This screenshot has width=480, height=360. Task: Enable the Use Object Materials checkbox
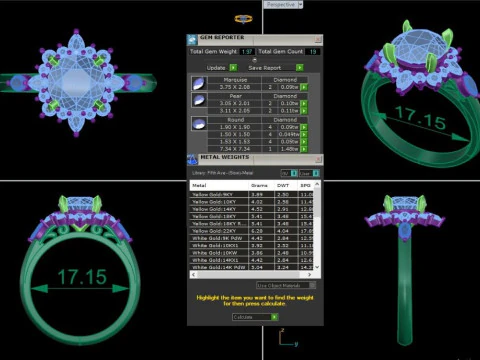pyautogui.click(x=312, y=285)
